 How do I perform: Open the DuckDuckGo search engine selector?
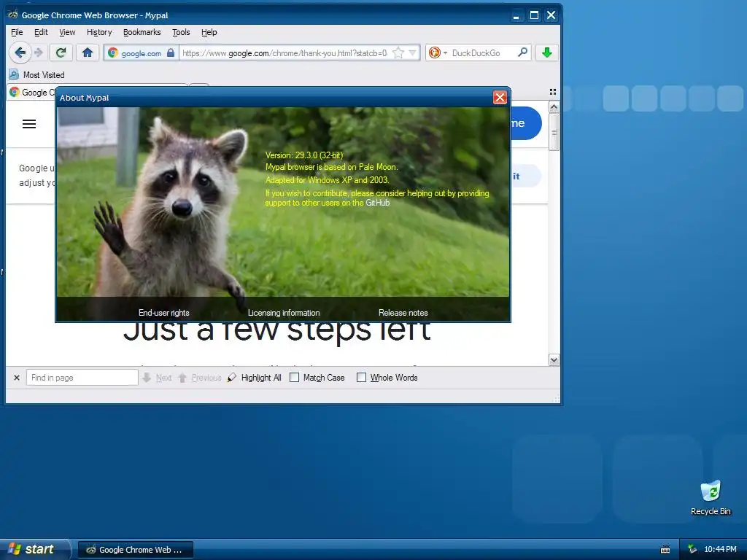(x=438, y=52)
